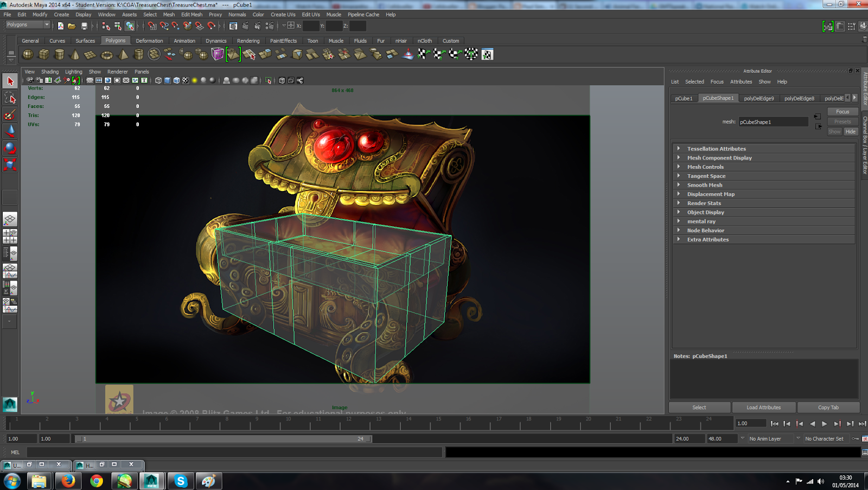Click the magnet snap-to-grid icon
Screen dimensions: 868x490
coord(152,26)
